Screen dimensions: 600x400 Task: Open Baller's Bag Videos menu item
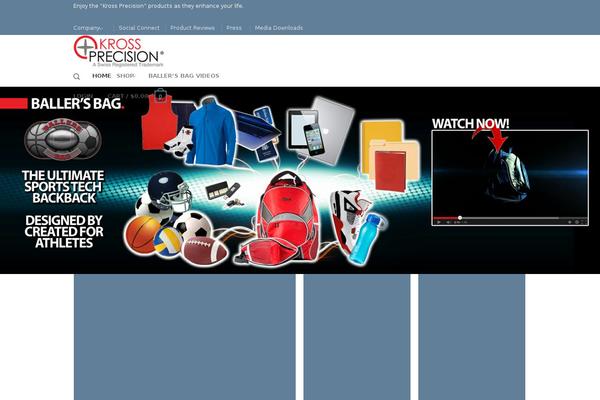184,76
